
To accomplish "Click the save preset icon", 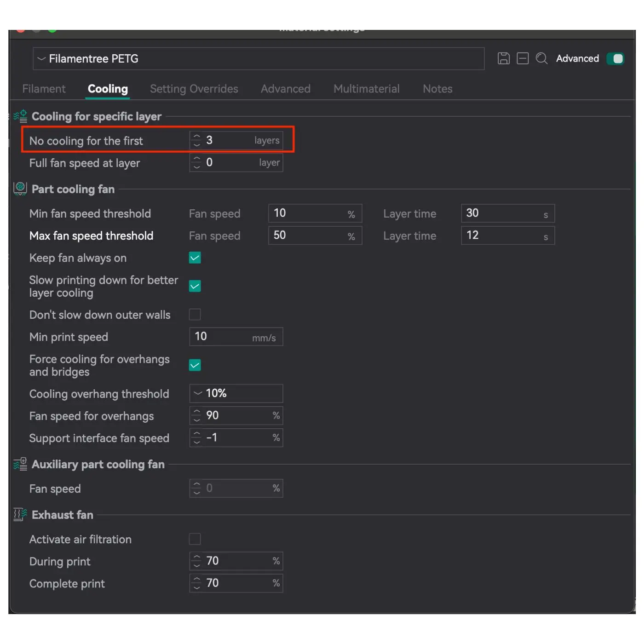I will [503, 58].
